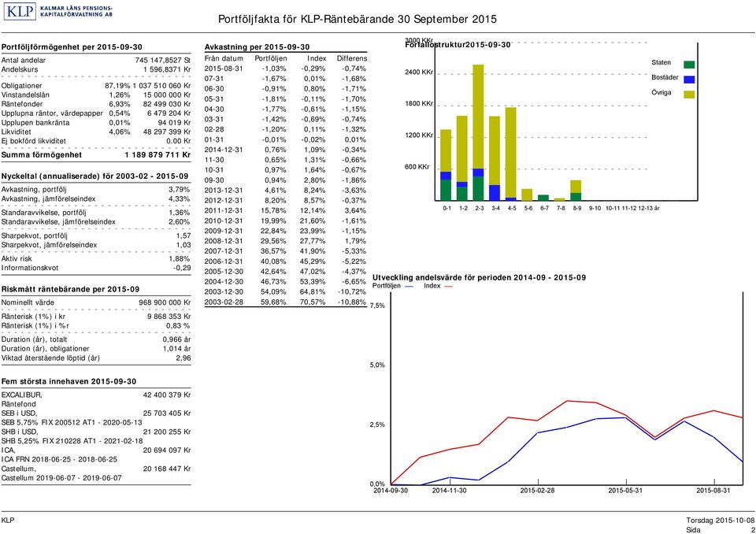The width and height of the screenshot is (756, 534).
Task: Select the page title 'Portföljfakta för KLP-Räntebärande 30 September 2015'
Action: coord(358,19)
